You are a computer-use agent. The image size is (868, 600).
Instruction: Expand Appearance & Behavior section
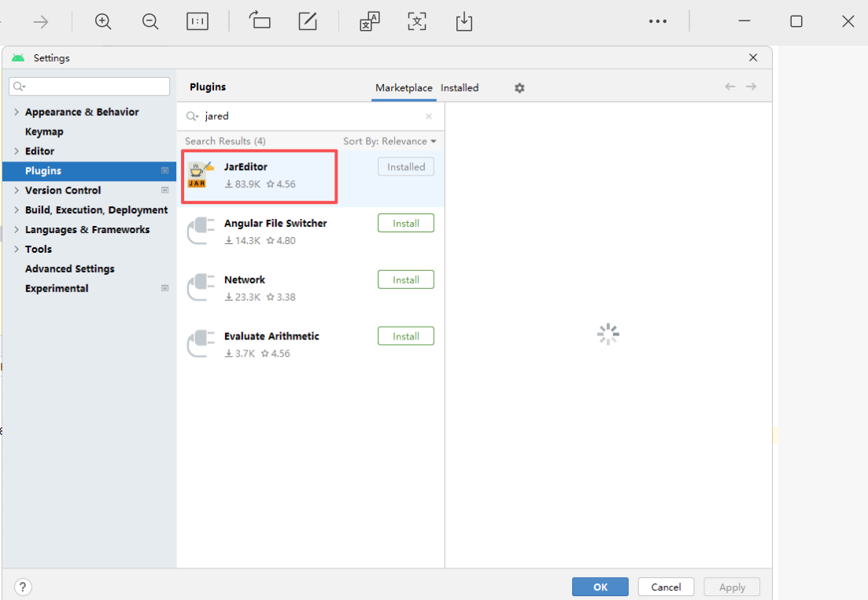click(x=17, y=112)
